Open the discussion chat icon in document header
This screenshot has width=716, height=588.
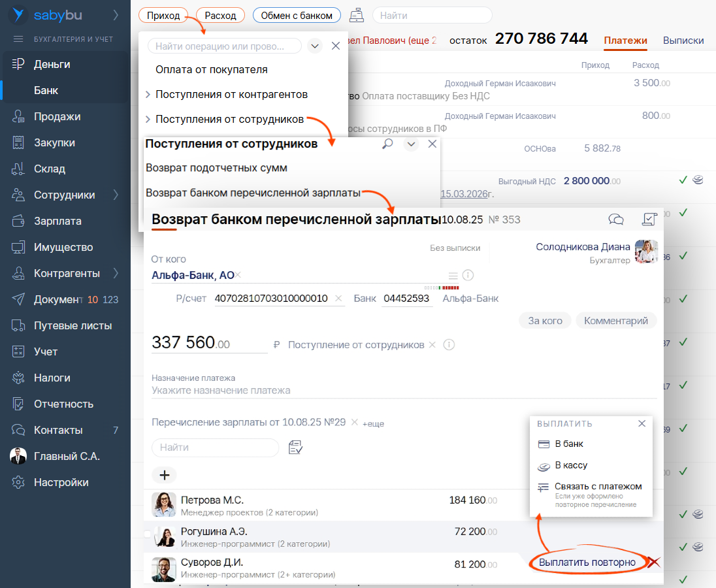pyautogui.click(x=615, y=220)
